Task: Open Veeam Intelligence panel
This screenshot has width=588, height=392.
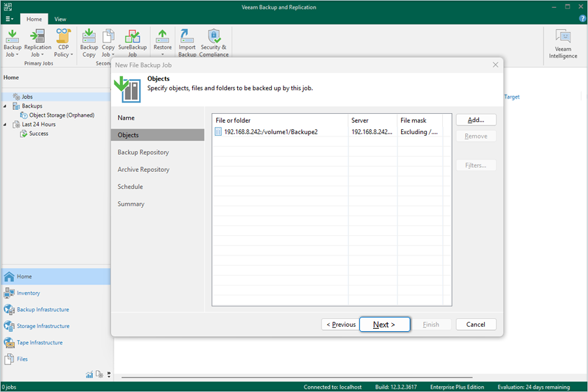Action: [563, 44]
